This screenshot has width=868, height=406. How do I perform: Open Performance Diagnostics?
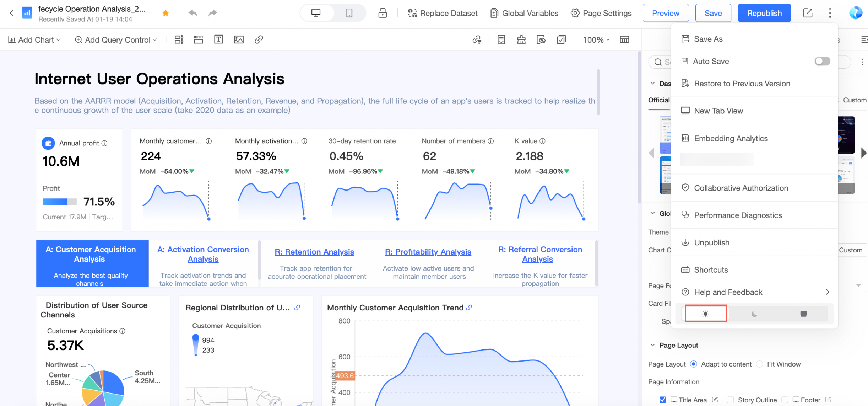click(754, 215)
